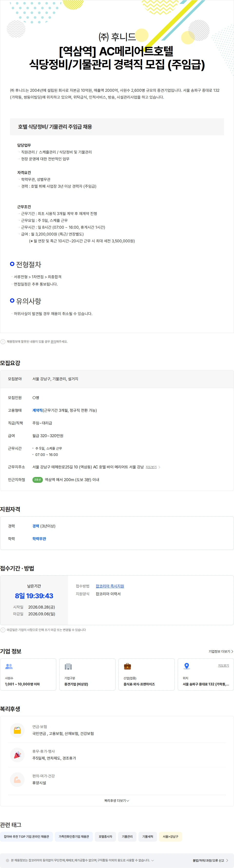This screenshot has width=234, height=868.
Task: Click the 산업(업종) briefcase icon
Action: pyautogui.click(x=127, y=666)
